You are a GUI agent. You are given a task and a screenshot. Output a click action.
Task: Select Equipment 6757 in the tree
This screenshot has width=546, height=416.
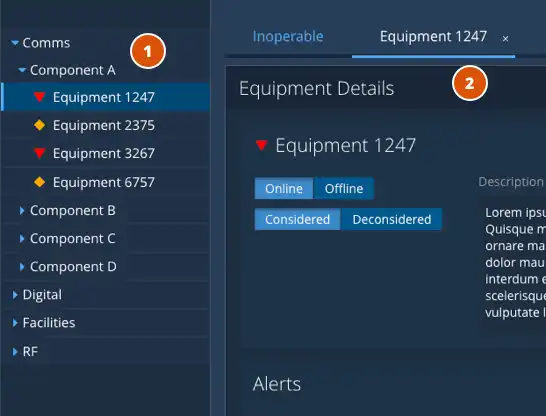[x=106, y=182]
